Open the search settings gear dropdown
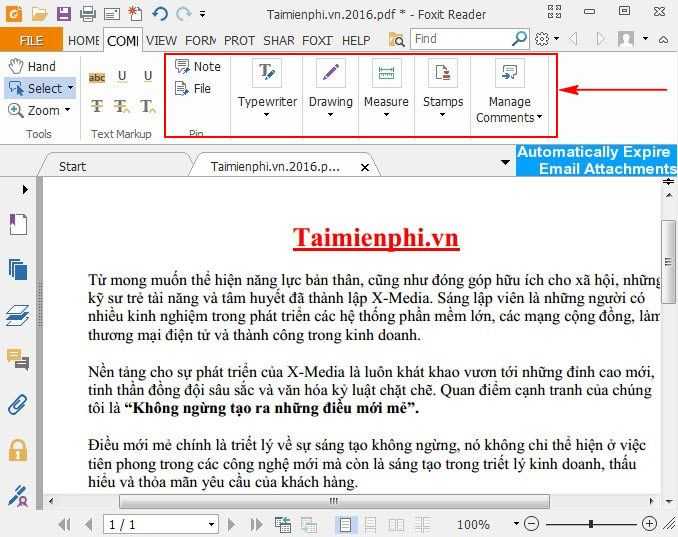The height and width of the screenshot is (537, 678). pos(547,39)
